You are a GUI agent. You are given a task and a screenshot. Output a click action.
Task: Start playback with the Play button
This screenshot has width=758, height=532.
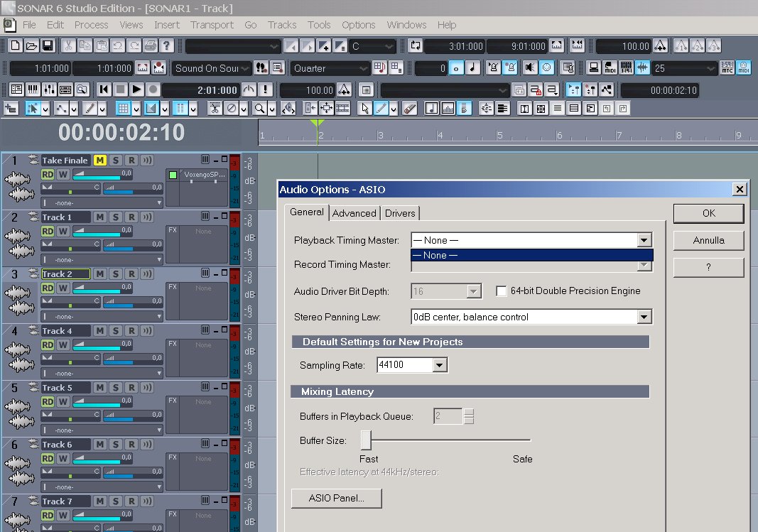137,89
